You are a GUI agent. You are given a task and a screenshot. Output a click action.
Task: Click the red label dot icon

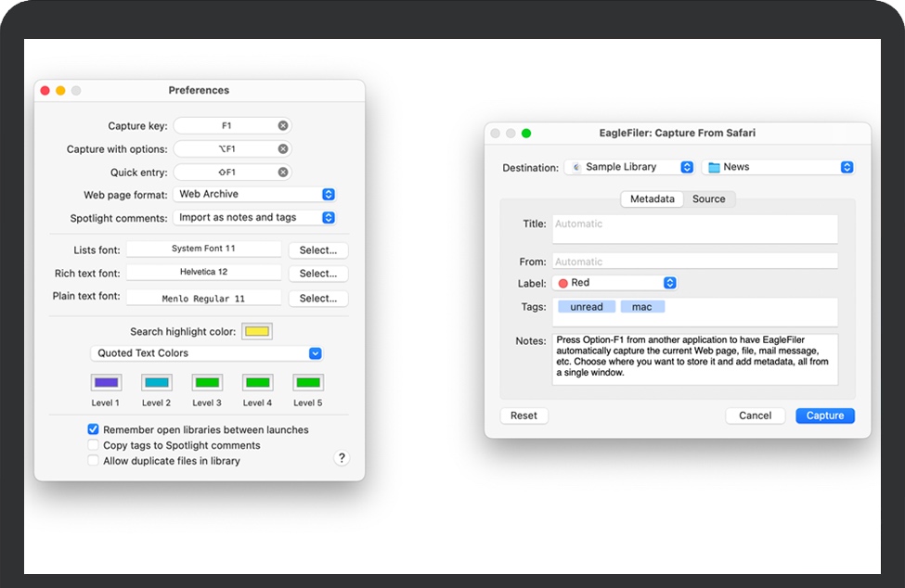(562, 283)
